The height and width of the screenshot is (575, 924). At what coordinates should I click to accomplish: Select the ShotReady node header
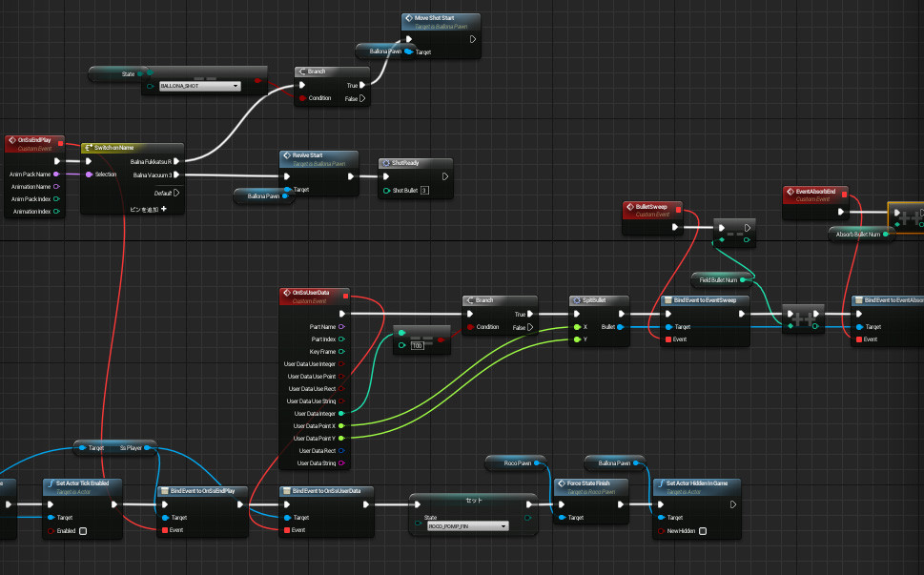(x=416, y=163)
